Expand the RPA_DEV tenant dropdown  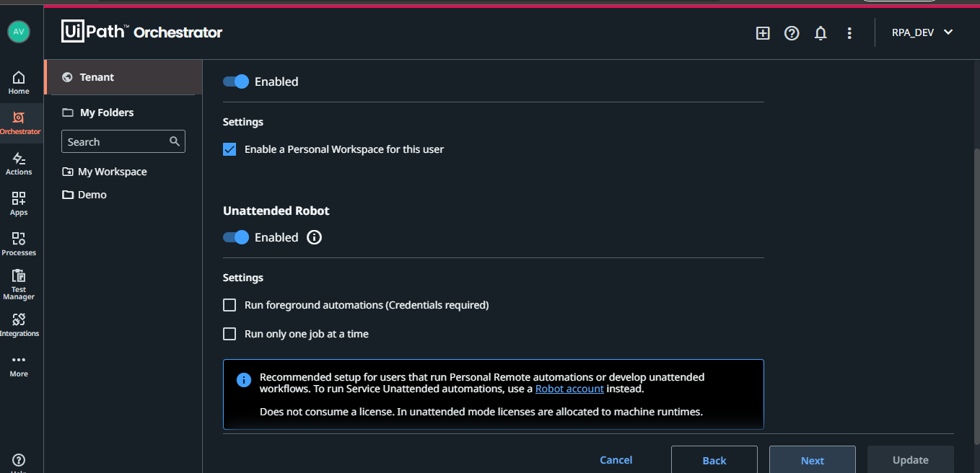(922, 32)
